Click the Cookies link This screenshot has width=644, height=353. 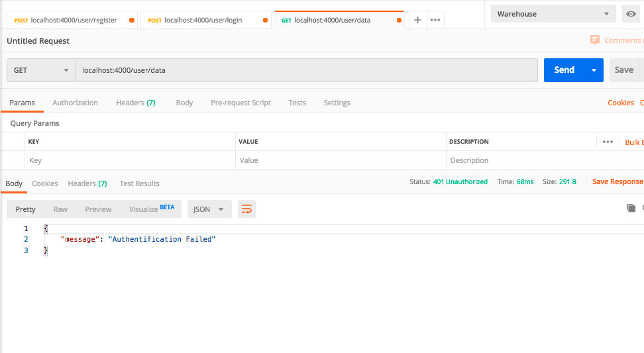[620, 103]
